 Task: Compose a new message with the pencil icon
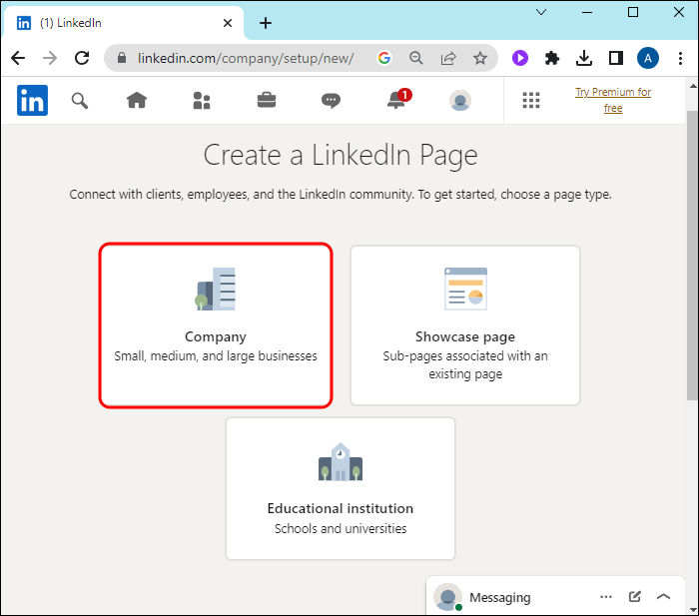[x=635, y=596]
